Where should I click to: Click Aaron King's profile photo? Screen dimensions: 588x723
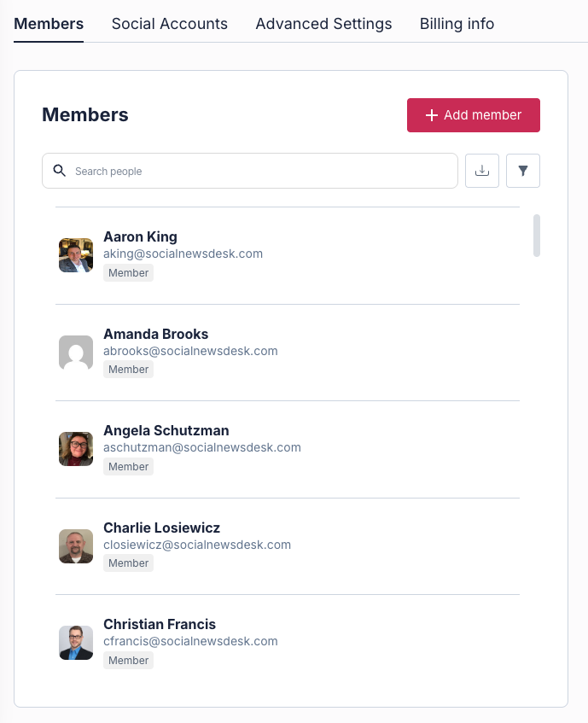click(x=76, y=255)
